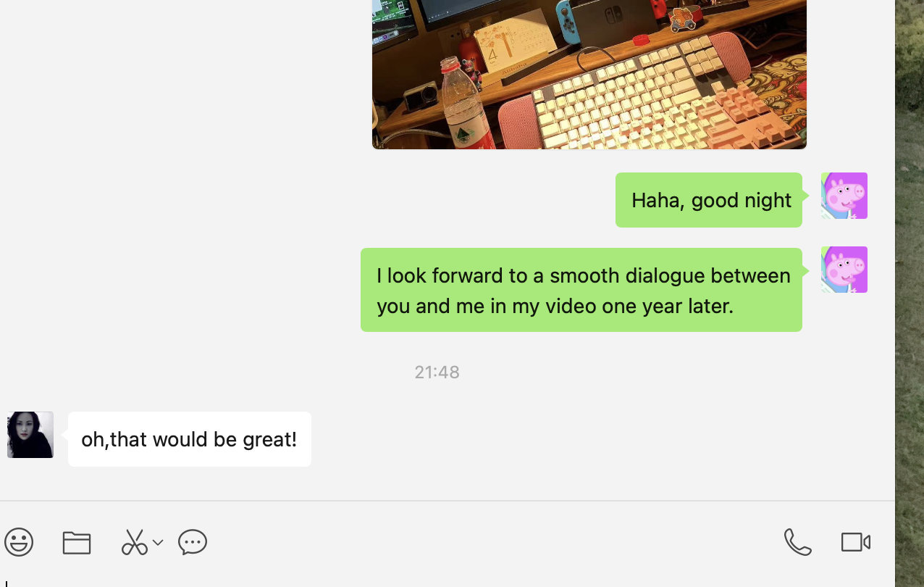924x587 pixels.
Task: Select the "I look forward to a smooth dialogue" bubble
Action: (581, 290)
